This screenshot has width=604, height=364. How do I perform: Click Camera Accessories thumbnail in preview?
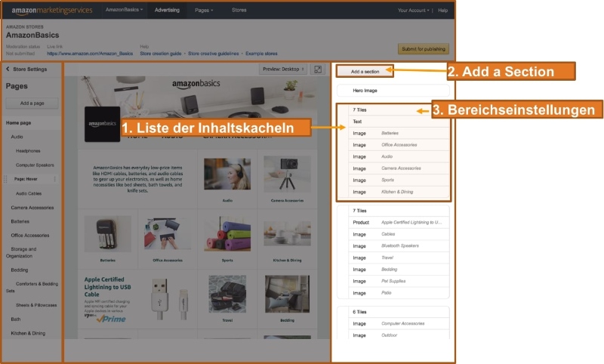pos(287,174)
